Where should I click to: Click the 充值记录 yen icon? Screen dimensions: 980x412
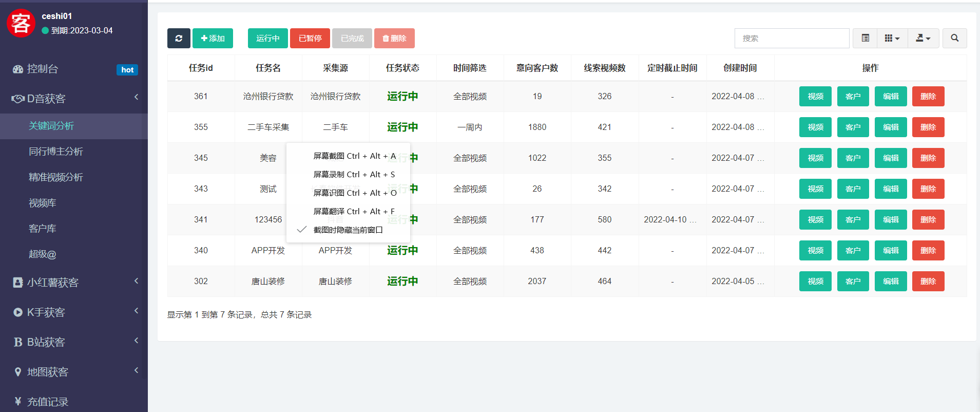18,401
